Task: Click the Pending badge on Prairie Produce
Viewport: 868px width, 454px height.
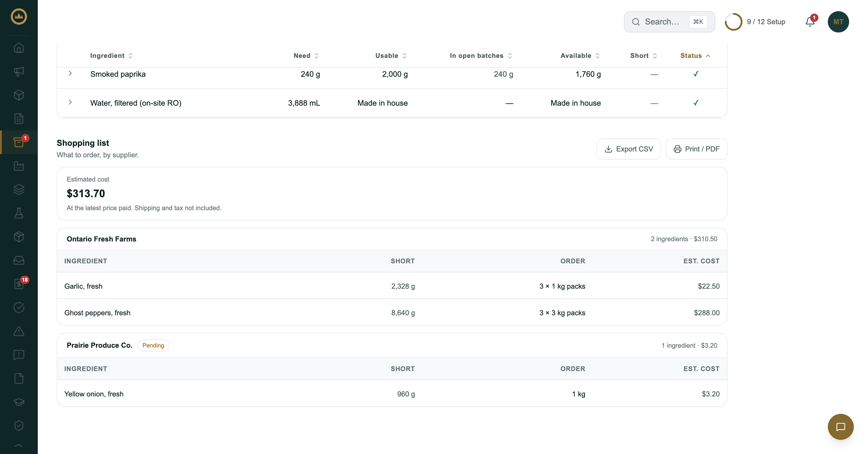Action: [x=153, y=345]
